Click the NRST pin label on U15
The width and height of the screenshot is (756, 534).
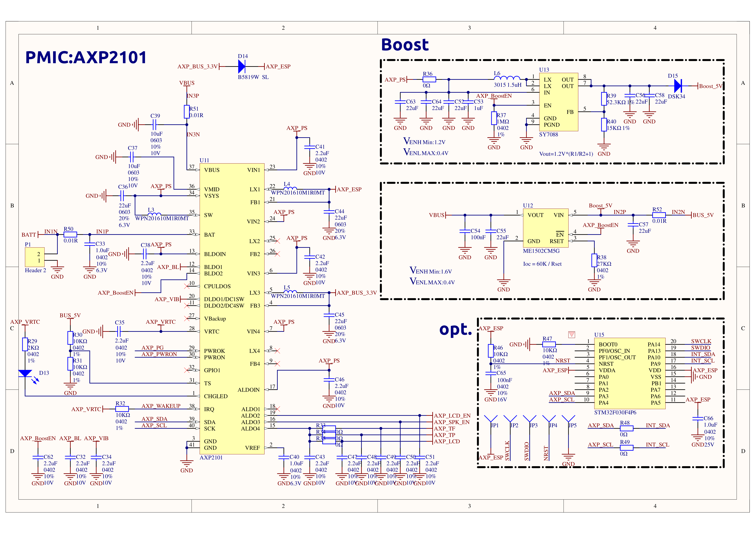(x=606, y=364)
